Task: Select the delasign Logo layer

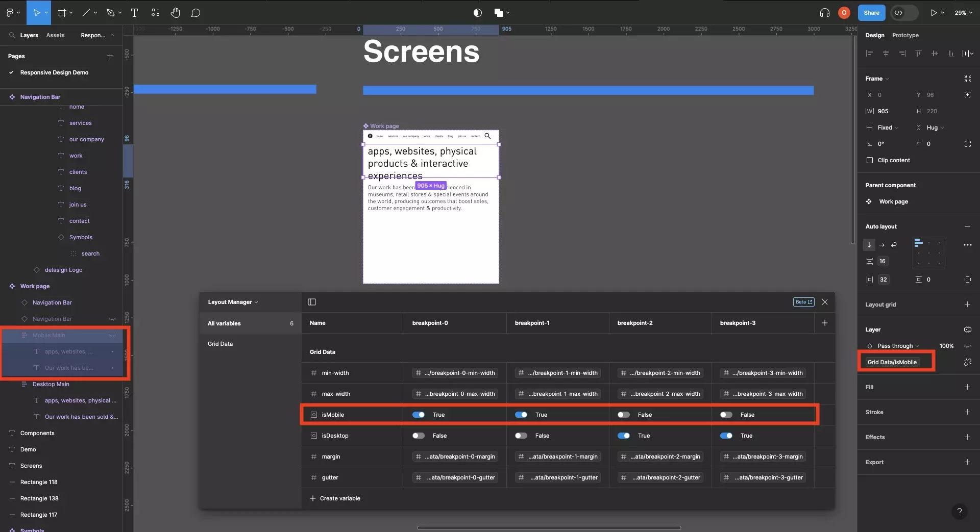Action: click(x=63, y=270)
